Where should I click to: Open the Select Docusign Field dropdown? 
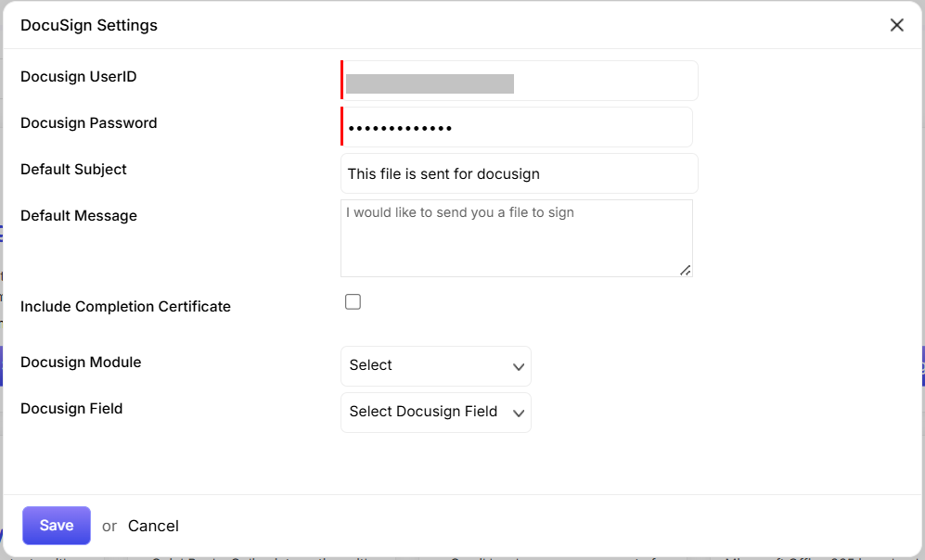point(436,413)
